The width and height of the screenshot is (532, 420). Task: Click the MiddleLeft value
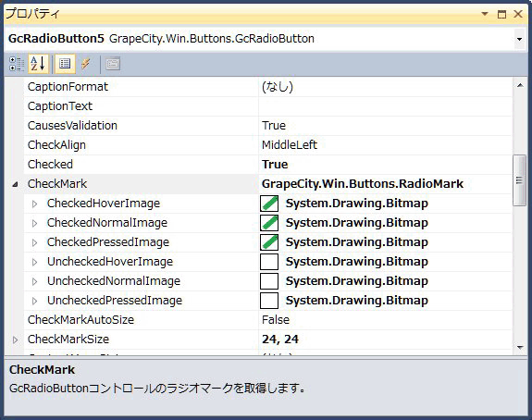pos(290,145)
